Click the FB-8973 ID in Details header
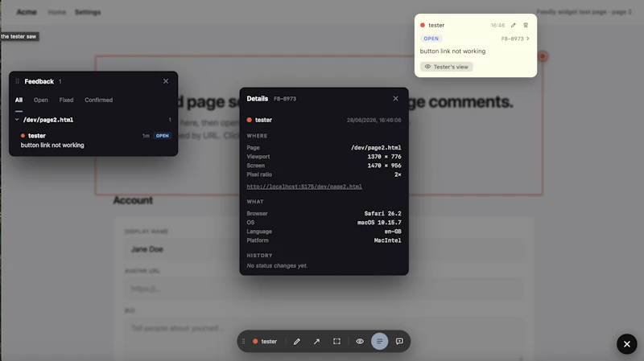This screenshot has width=644, height=361. [x=285, y=99]
